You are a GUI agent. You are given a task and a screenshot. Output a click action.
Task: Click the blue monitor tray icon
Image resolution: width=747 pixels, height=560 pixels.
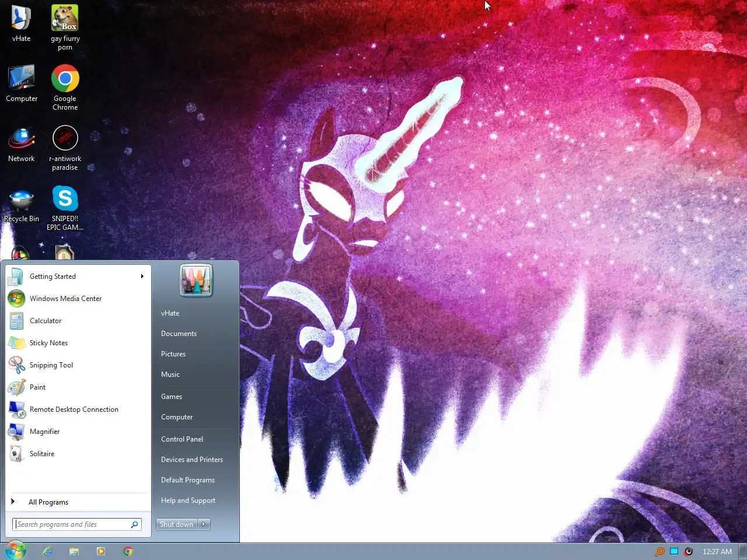click(674, 551)
